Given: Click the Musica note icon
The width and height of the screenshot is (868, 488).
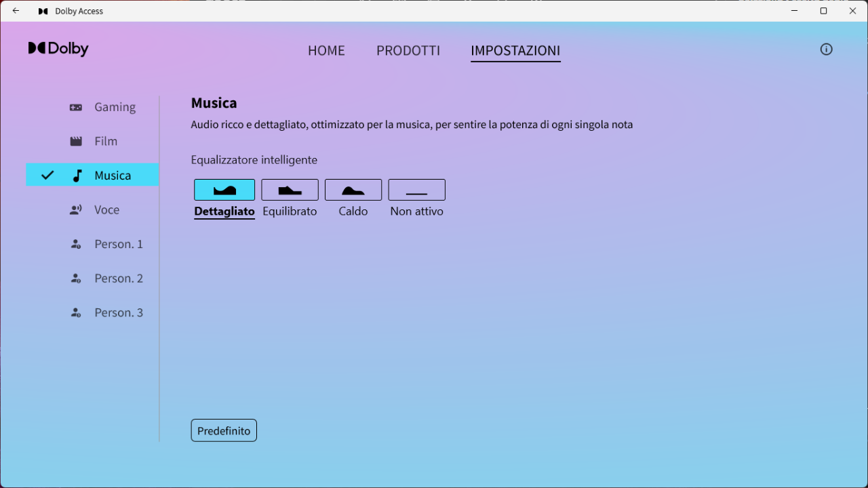Looking at the screenshot, I should coord(77,176).
